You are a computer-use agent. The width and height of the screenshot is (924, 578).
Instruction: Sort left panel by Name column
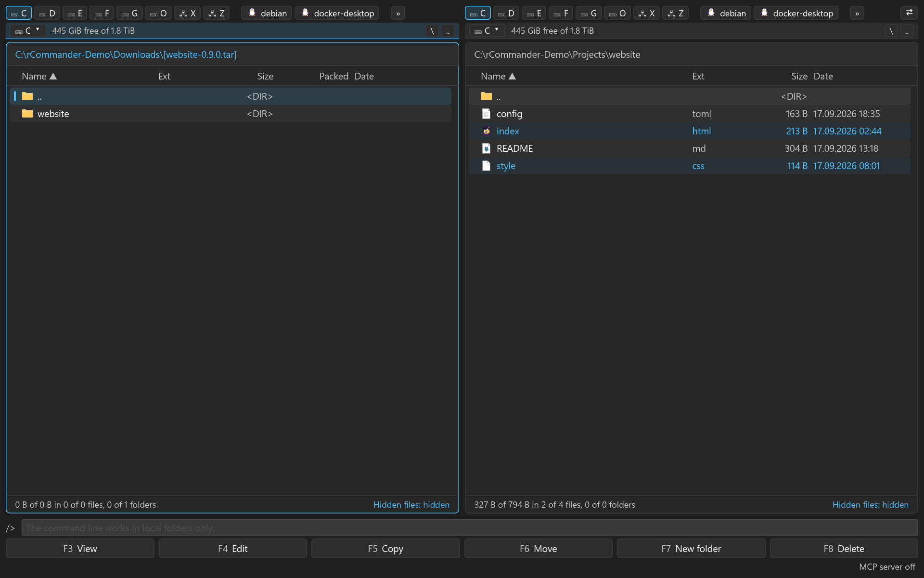click(39, 76)
